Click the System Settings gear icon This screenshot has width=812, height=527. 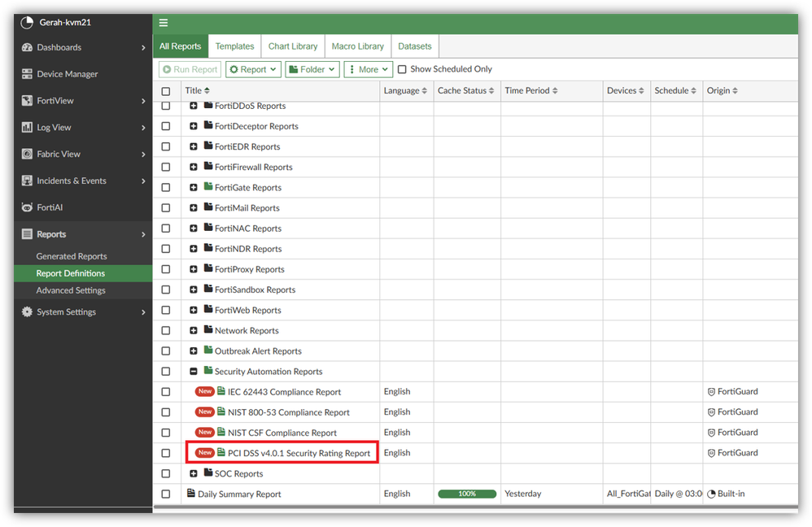pyautogui.click(x=27, y=312)
